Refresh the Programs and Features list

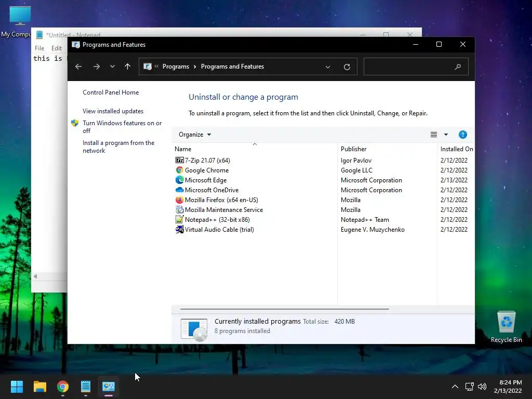[x=347, y=67]
